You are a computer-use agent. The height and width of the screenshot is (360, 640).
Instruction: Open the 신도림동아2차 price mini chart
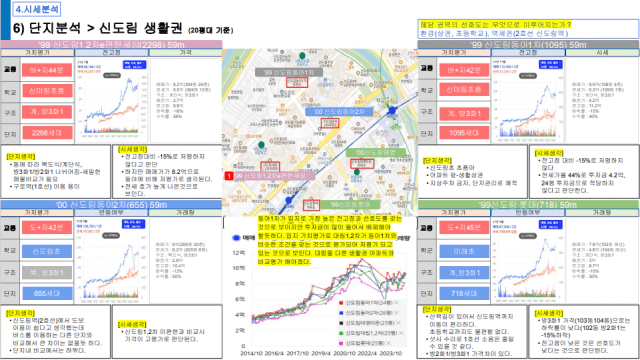click(112, 259)
